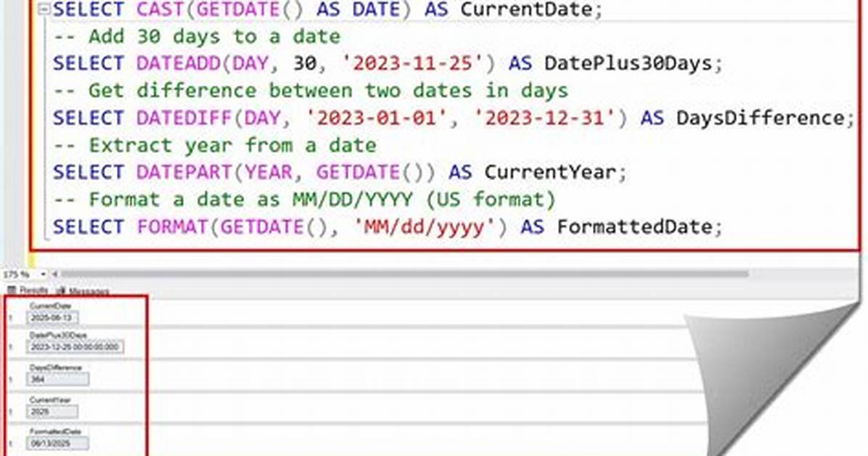Click the DaysDifference alias in the query
868x456 pixels.
click(x=760, y=118)
